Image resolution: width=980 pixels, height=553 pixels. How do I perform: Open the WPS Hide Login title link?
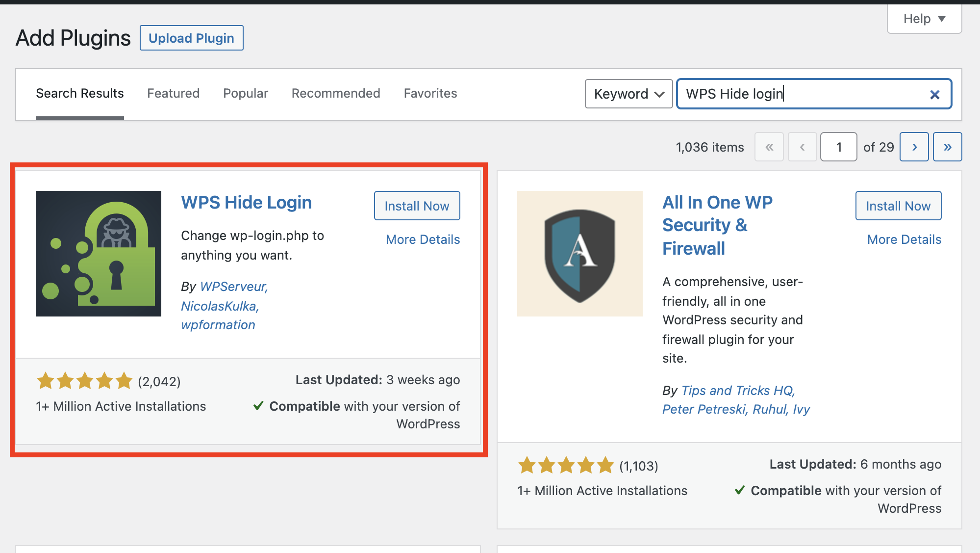point(247,203)
